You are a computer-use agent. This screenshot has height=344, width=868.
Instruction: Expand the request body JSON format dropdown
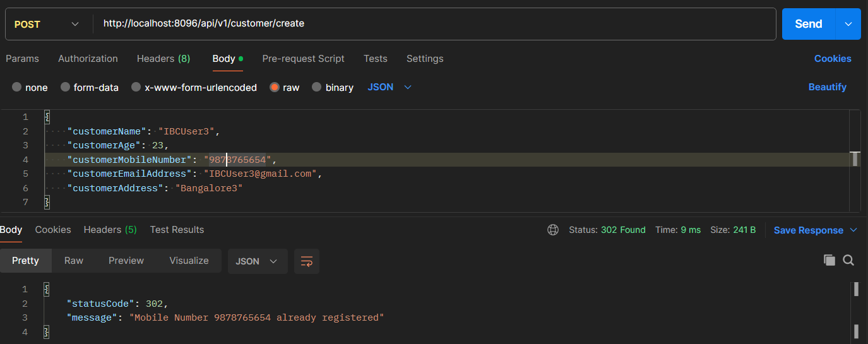click(x=389, y=87)
